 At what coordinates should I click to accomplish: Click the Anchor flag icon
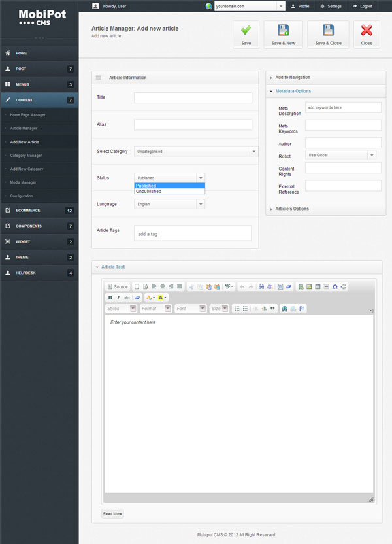[x=302, y=309]
